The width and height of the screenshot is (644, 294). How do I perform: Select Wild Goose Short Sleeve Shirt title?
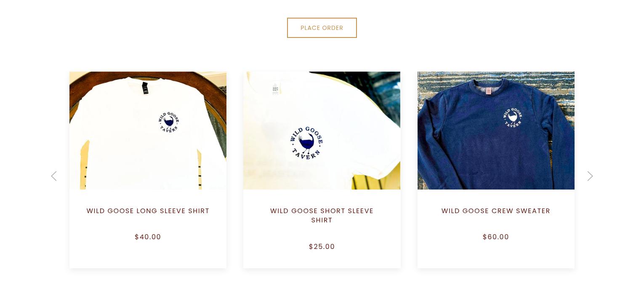(322, 216)
